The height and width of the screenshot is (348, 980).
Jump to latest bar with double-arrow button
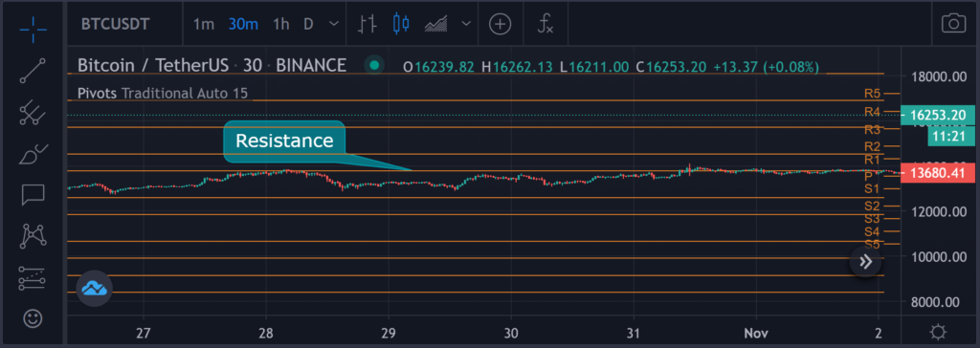pyautogui.click(x=865, y=262)
